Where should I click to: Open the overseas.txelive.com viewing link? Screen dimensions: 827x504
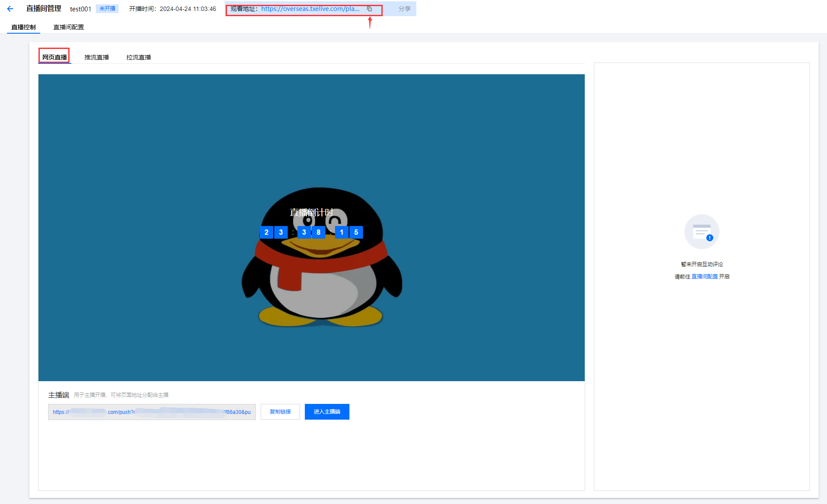point(311,9)
